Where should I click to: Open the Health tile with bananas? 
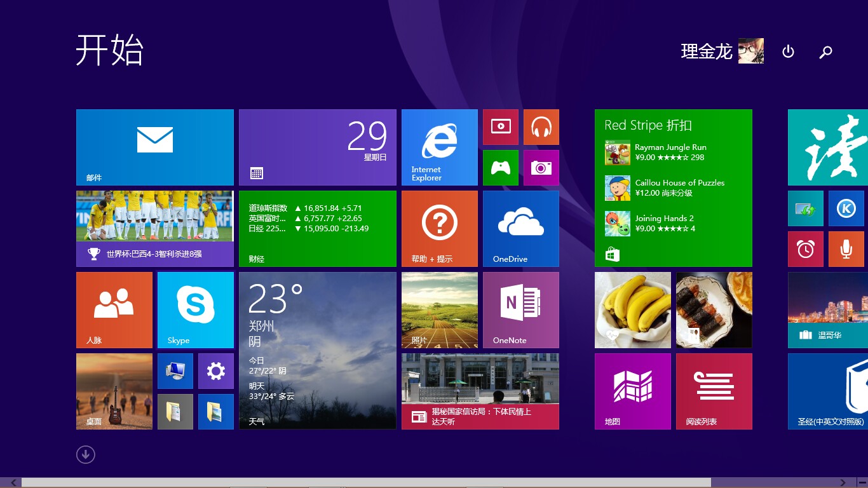[633, 310]
